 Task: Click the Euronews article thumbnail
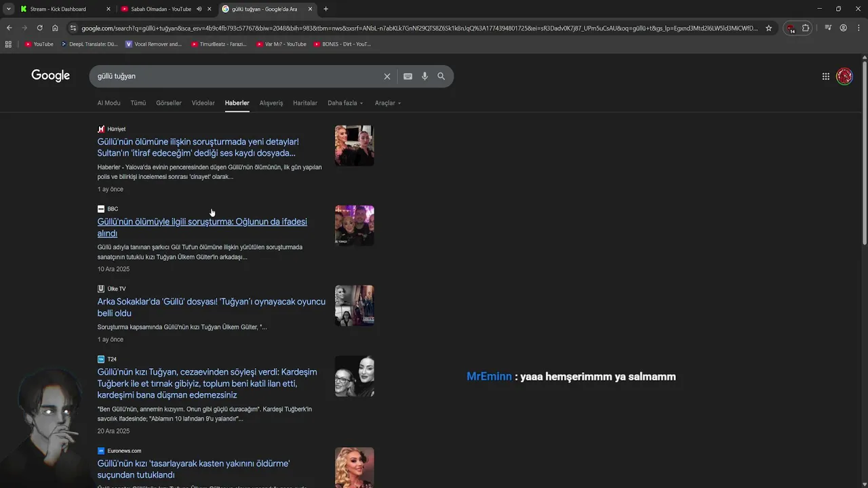click(354, 468)
